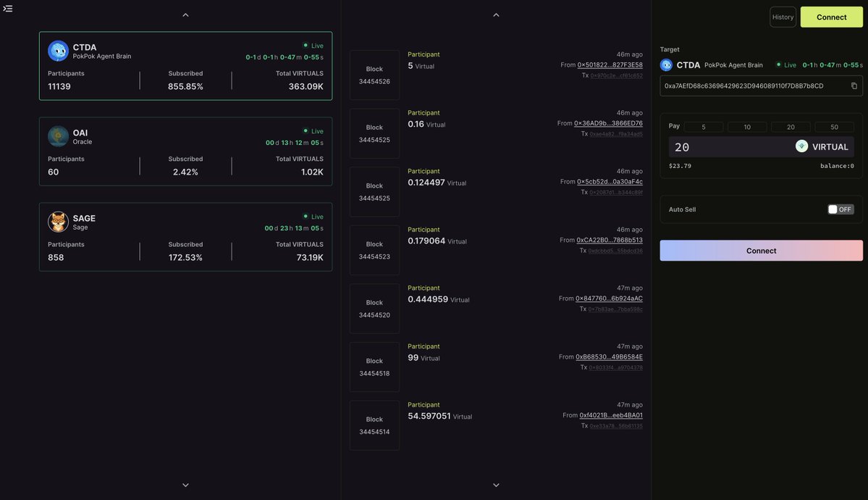Select the 10 preset pay amount

[747, 127]
